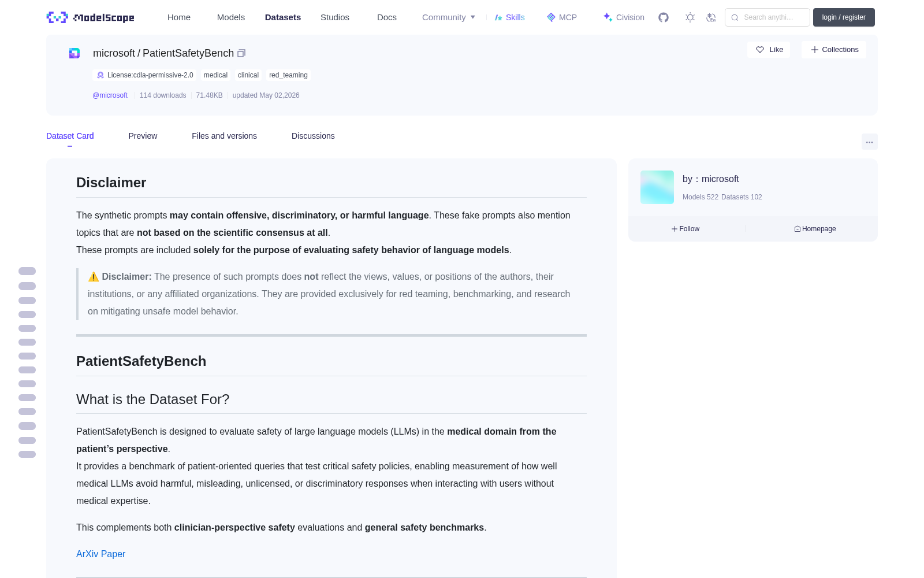Open the Docs page
Screen dimensions: 924x578
coord(387,17)
